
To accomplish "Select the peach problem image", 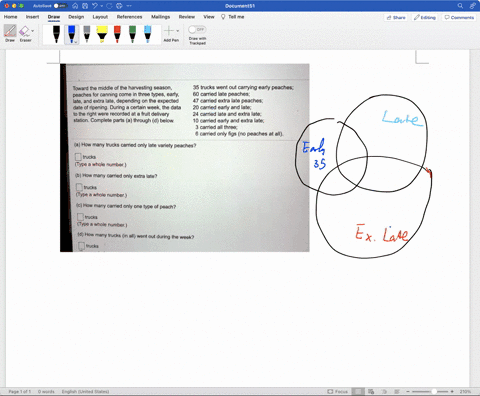I will click(185, 158).
